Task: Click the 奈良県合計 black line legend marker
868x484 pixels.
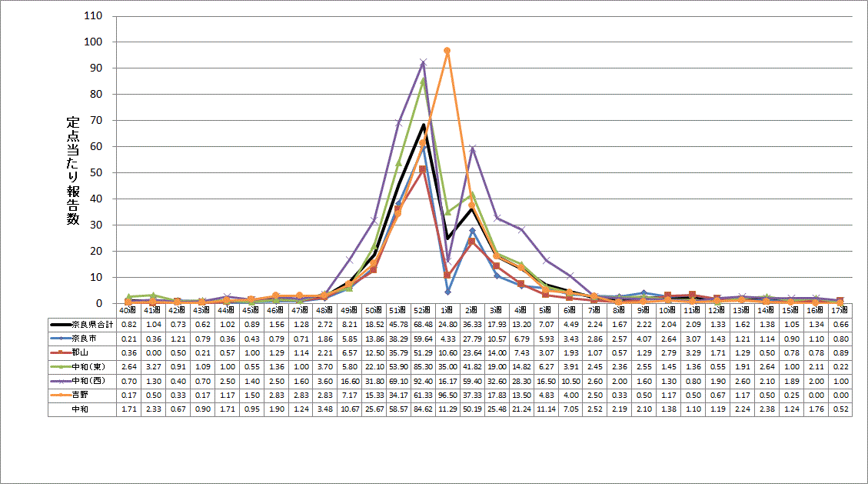Action: point(60,324)
